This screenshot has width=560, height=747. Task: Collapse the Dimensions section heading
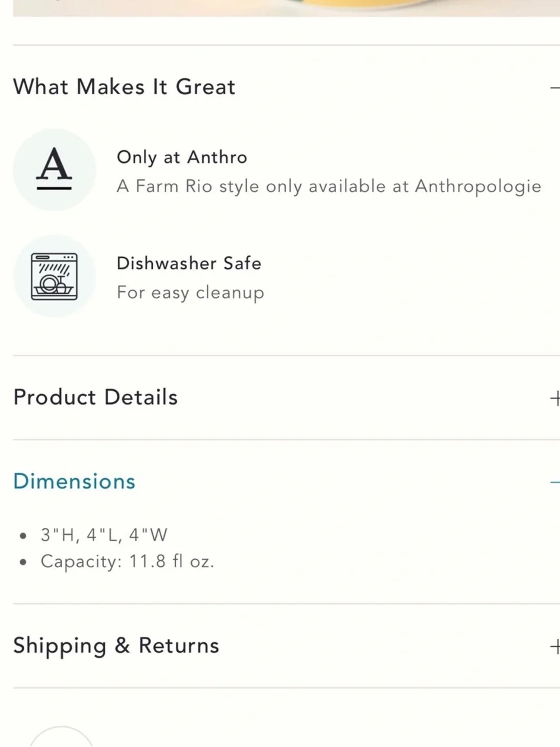coord(74,481)
